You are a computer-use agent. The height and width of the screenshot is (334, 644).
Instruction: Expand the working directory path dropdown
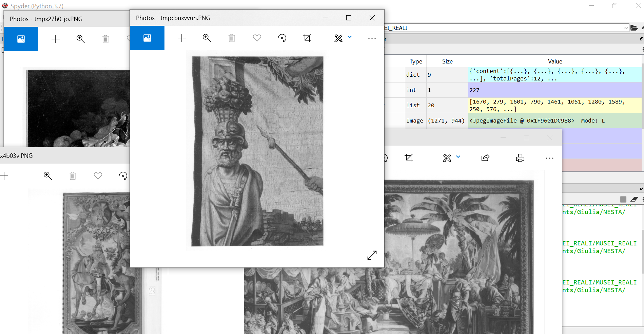click(626, 28)
